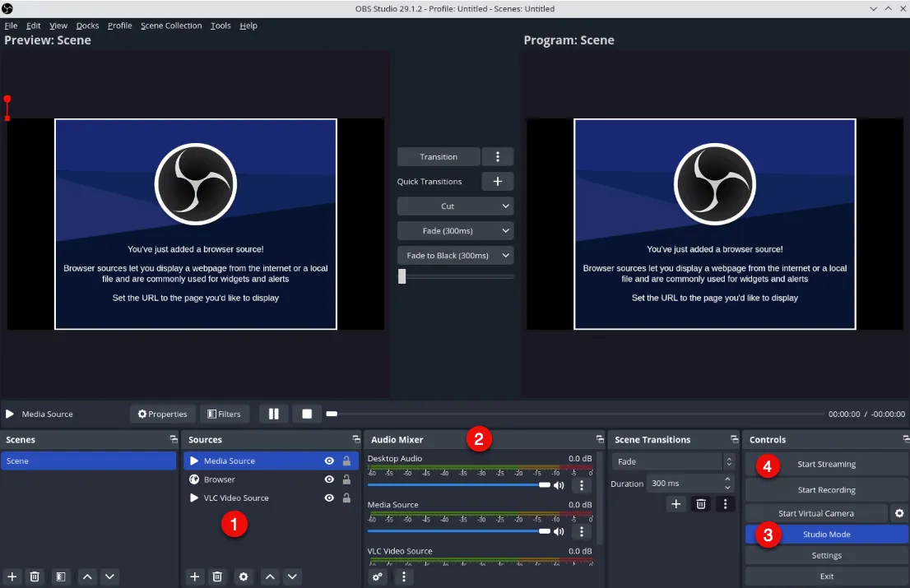Click the Transition button
This screenshot has height=588, width=910.
pyautogui.click(x=439, y=156)
